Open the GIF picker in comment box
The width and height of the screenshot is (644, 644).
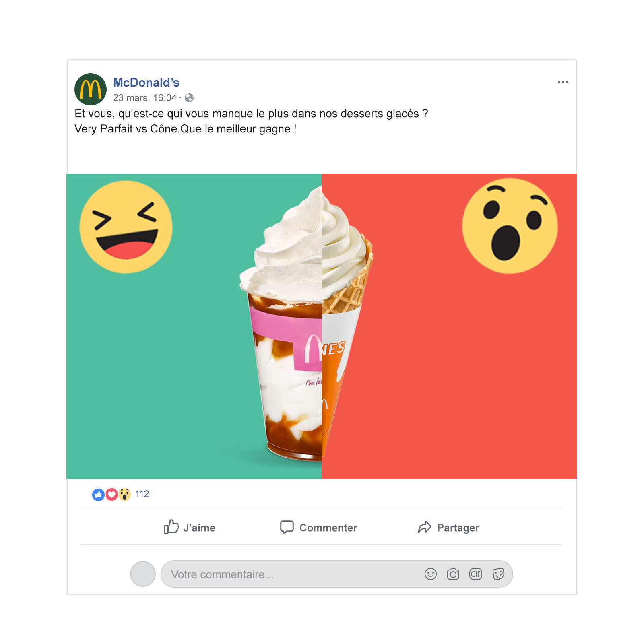pyautogui.click(x=476, y=574)
